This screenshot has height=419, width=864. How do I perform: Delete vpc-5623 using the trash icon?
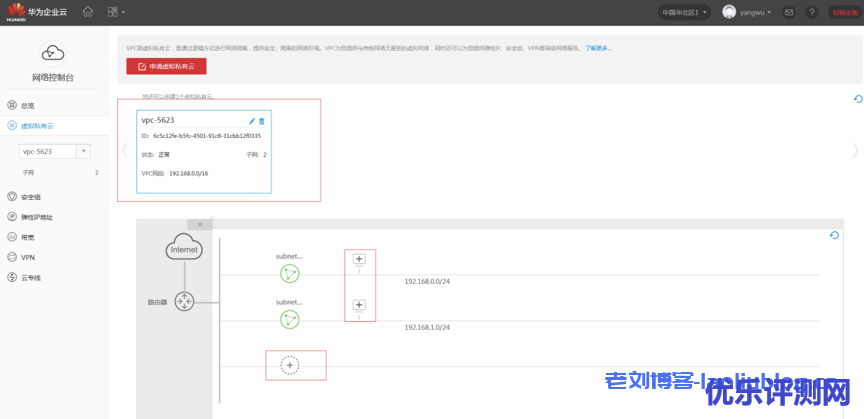coord(262,121)
